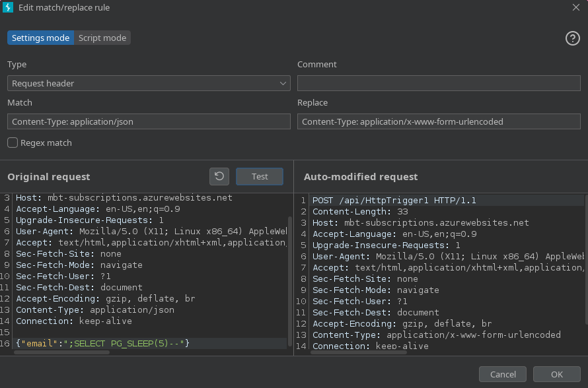This screenshot has height=388, width=588.
Task: Click the Replace field with x-www-form-urlencoded
Action: point(438,121)
